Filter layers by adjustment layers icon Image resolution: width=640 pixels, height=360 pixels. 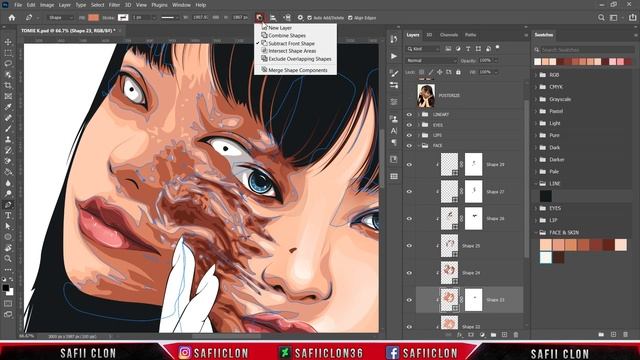tap(458, 49)
